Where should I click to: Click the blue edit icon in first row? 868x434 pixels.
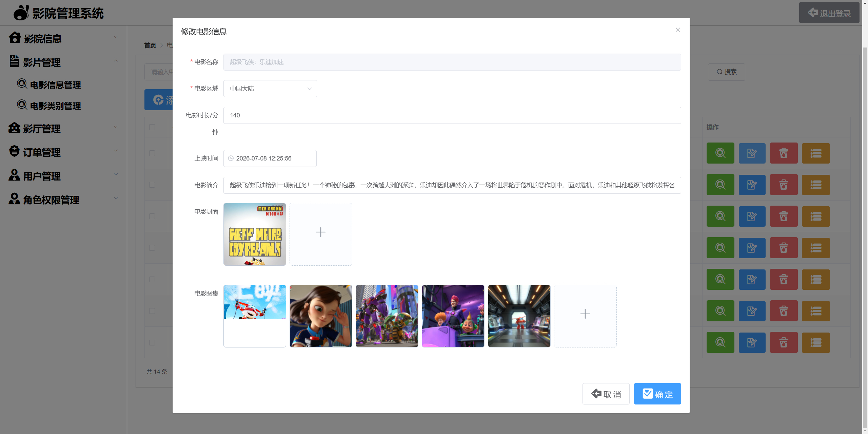pos(752,153)
